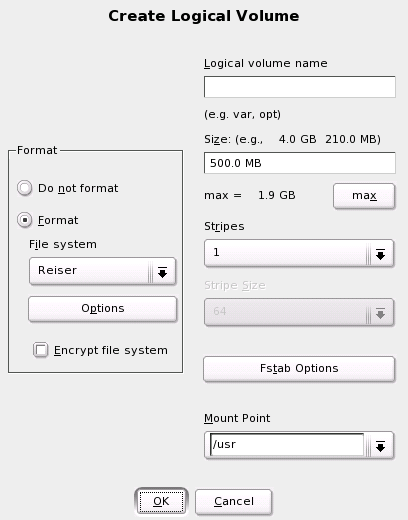Click the 'Stripe Size' label

(235, 286)
